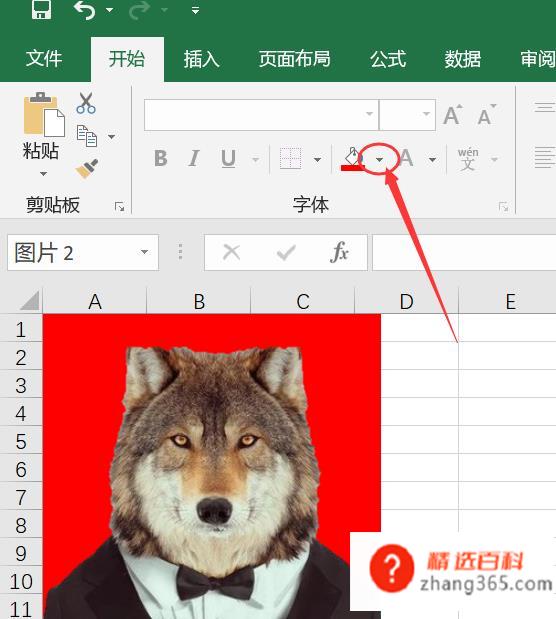This screenshot has width=556, height=619.
Task: Click the wén phonetic guide icon
Action: 468,159
